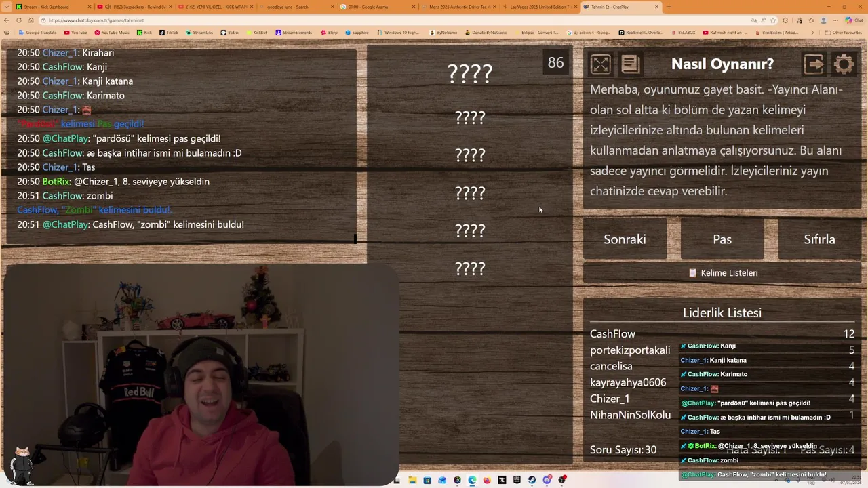Open Microsoft Edge from taskbar
The height and width of the screenshot is (488, 868).
pyautogui.click(x=472, y=480)
